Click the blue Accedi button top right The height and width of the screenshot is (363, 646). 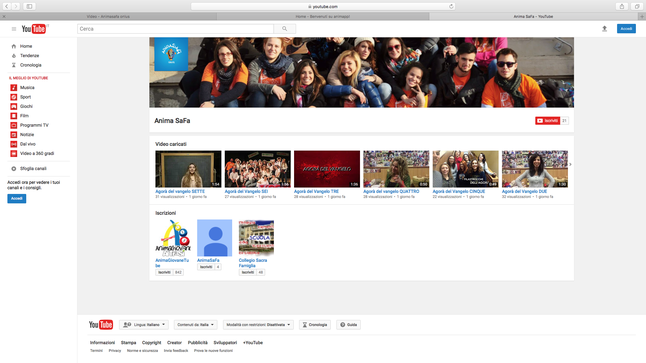(x=626, y=28)
